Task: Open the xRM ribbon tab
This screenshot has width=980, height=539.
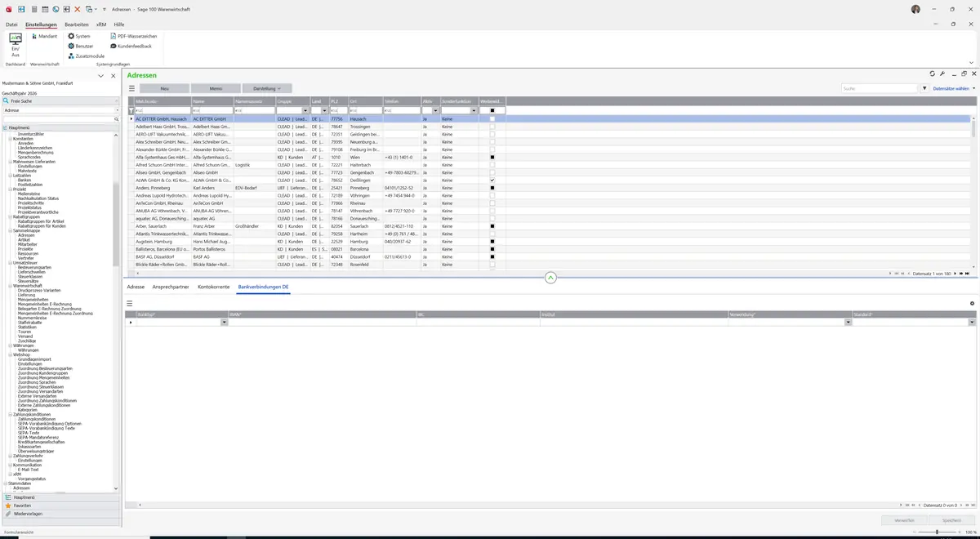Action: (101, 24)
